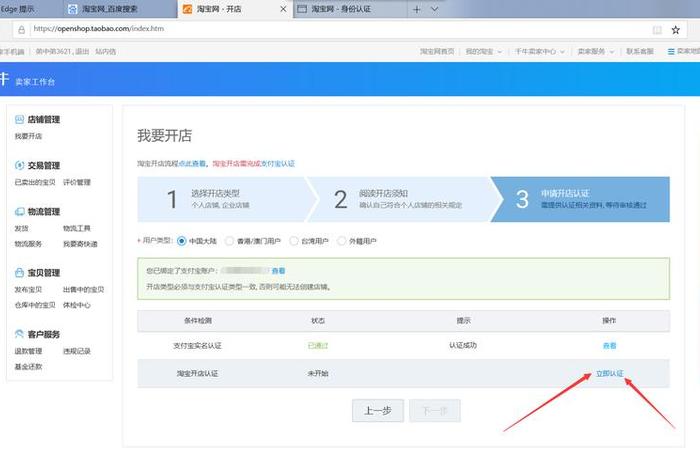The image size is (700, 470).
Task: Select 中国大陆 user type radio button
Action: click(x=182, y=241)
